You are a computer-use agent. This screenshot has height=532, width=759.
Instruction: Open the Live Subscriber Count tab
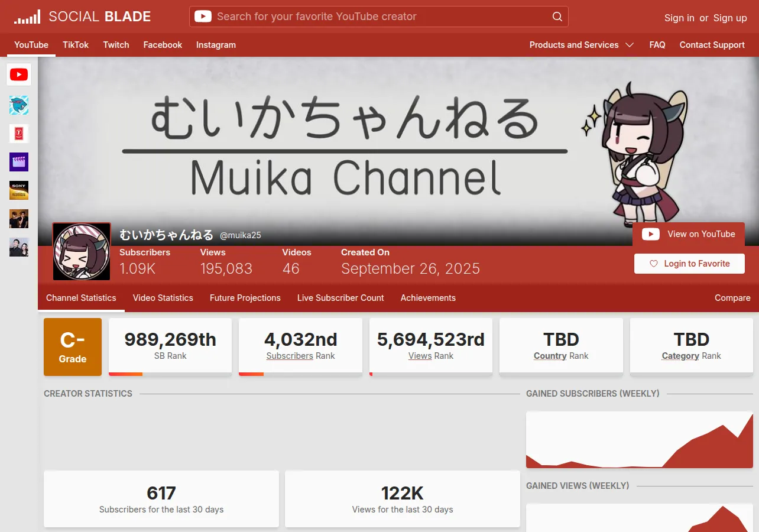click(340, 298)
